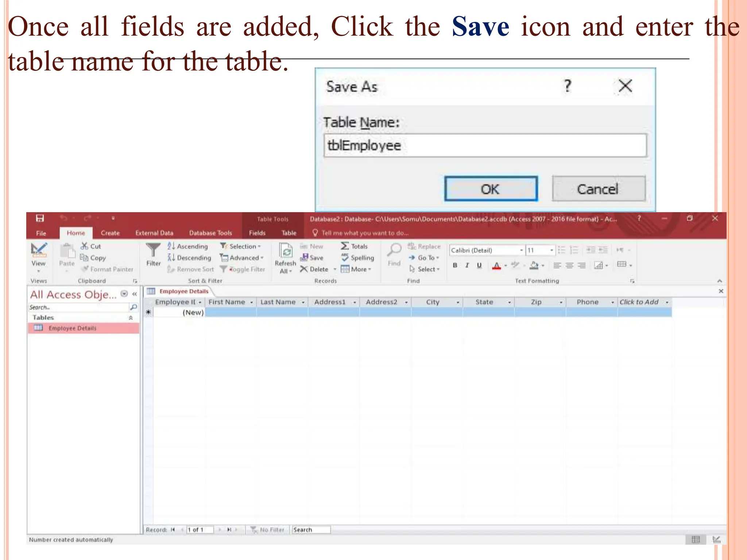Open the Go To dropdown
This screenshot has height=560, width=747.
click(x=424, y=257)
